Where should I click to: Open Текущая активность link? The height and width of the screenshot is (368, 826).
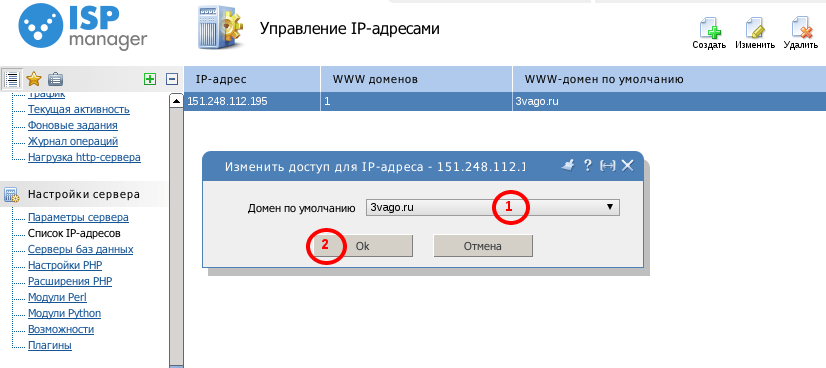78,110
